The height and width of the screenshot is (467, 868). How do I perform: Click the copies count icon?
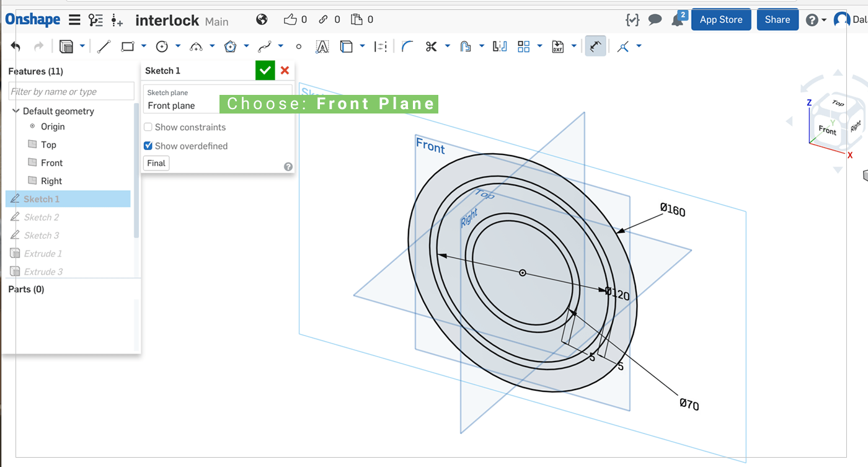click(x=356, y=20)
